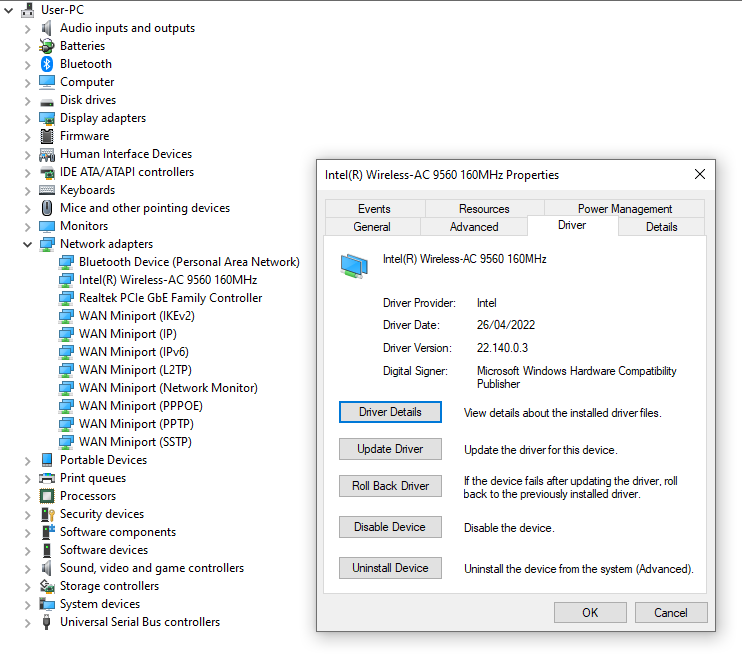Expand the Display adapters category
This screenshot has width=742, height=654.
pyautogui.click(x=27, y=118)
